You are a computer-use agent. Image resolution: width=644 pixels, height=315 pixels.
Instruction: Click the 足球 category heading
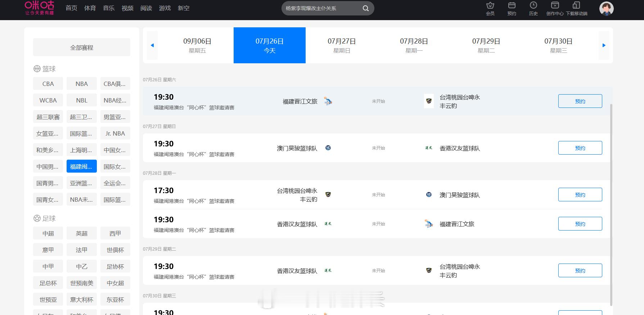point(45,218)
